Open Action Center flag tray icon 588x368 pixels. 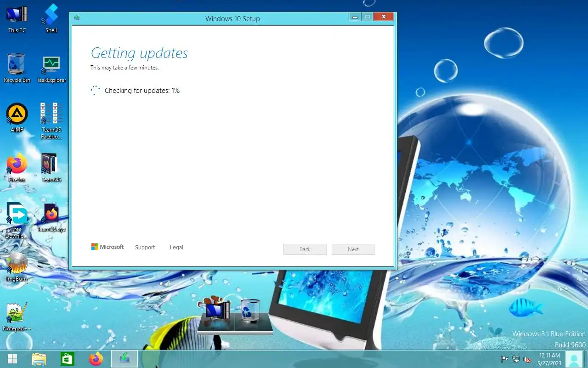504,359
